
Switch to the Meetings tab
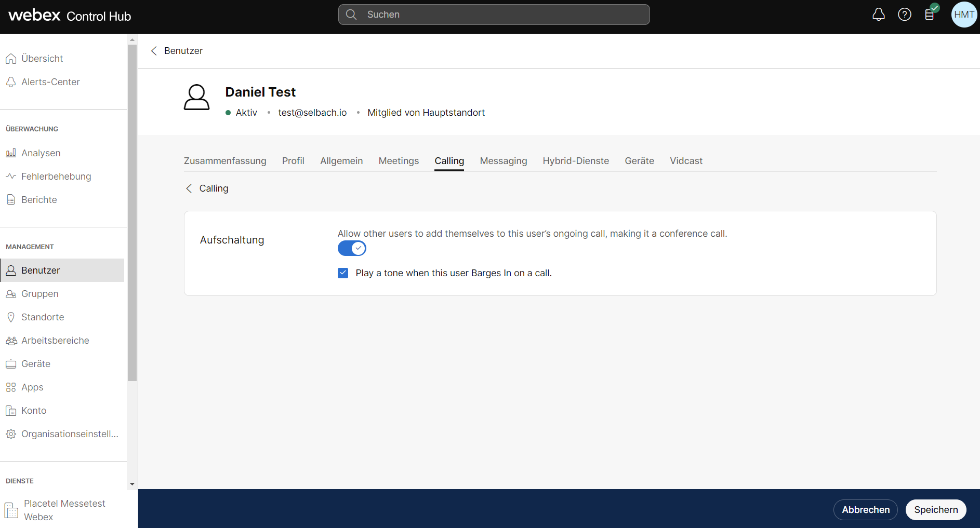click(x=399, y=161)
